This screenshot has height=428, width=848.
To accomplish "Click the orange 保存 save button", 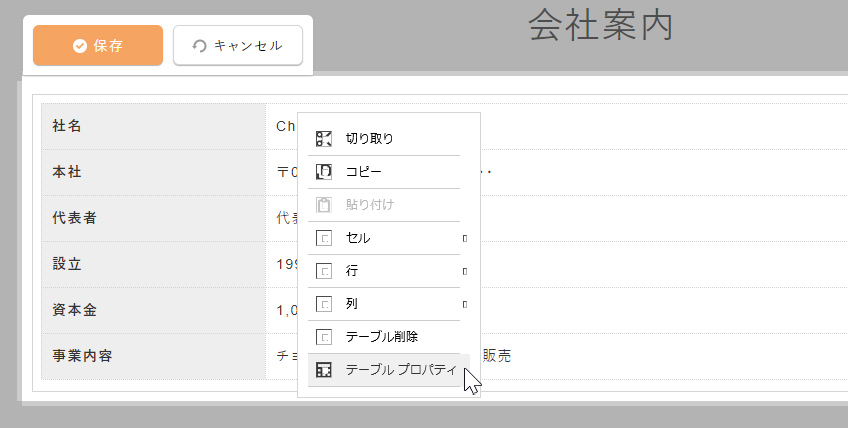I will [98, 46].
